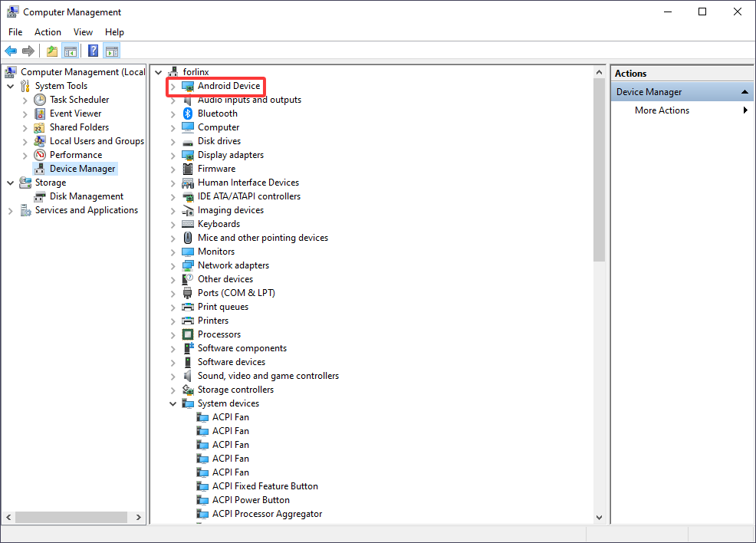Viewport: 756px width, 543px height.
Task: Expand the Monitors category
Action: [x=173, y=252]
